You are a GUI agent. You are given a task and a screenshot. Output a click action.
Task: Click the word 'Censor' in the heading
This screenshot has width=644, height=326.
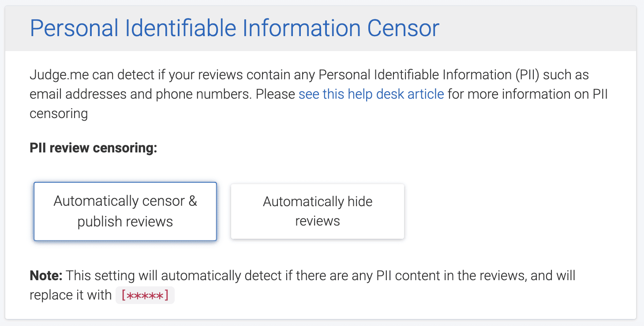click(x=403, y=28)
